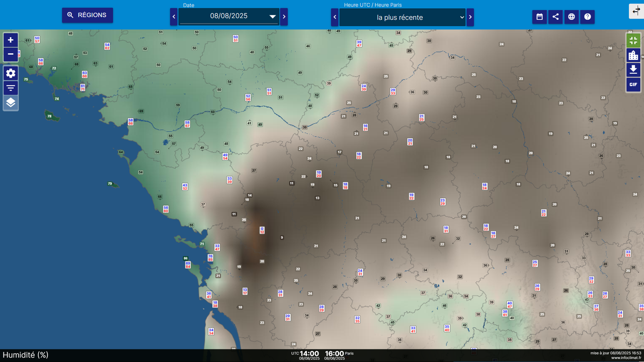
Task: Click the globe icon
Action: pos(572,17)
